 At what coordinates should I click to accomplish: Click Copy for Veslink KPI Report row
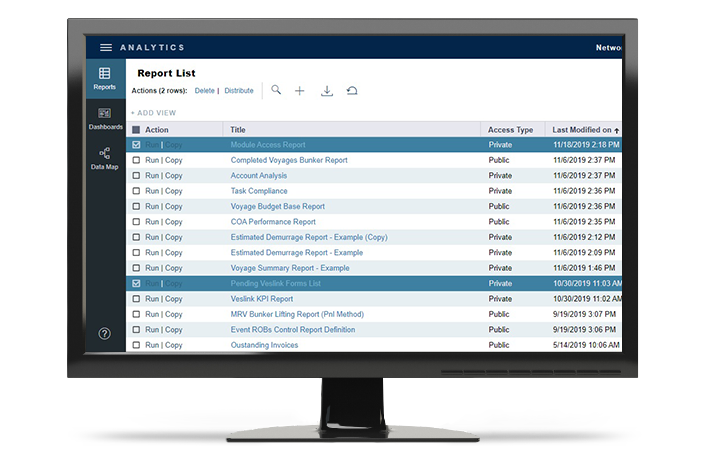coord(173,299)
